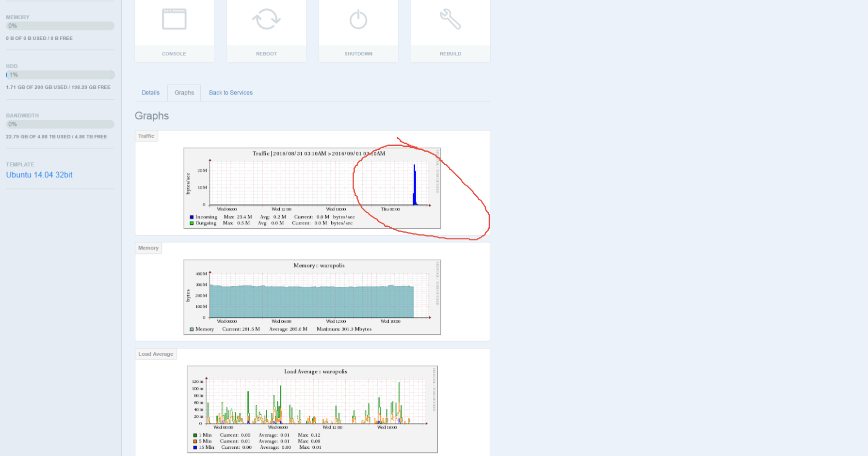Click the blue Incoming legend swatch
This screenshot has height=456, width=868.
pos(192,217)
